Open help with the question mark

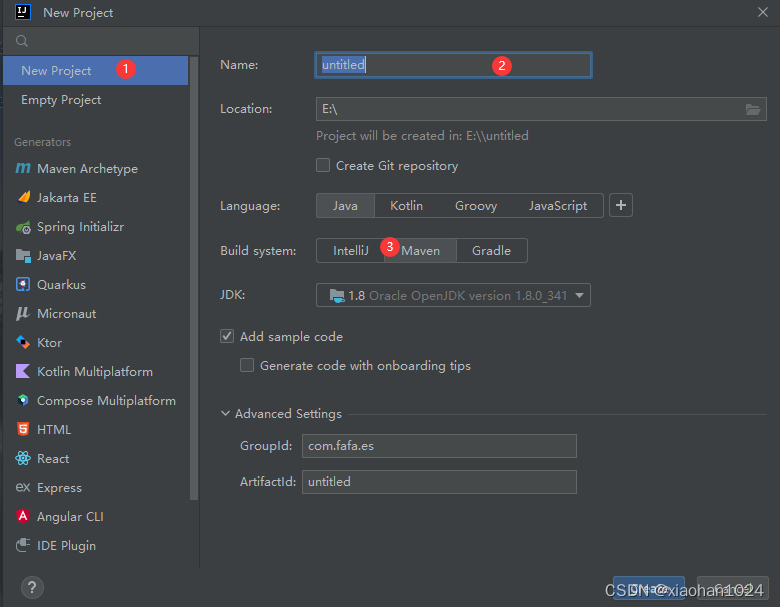(32, 588)
